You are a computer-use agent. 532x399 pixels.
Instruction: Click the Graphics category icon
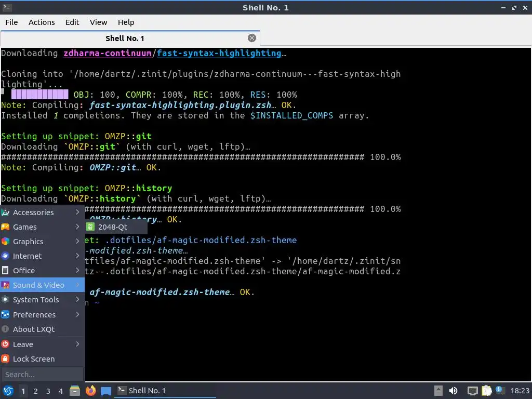(5, 242)
